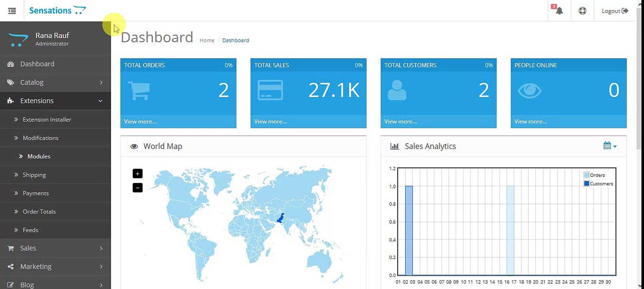Go to Home in the breadcrumb
Screen dimensions: 644x289
point(207,41)
